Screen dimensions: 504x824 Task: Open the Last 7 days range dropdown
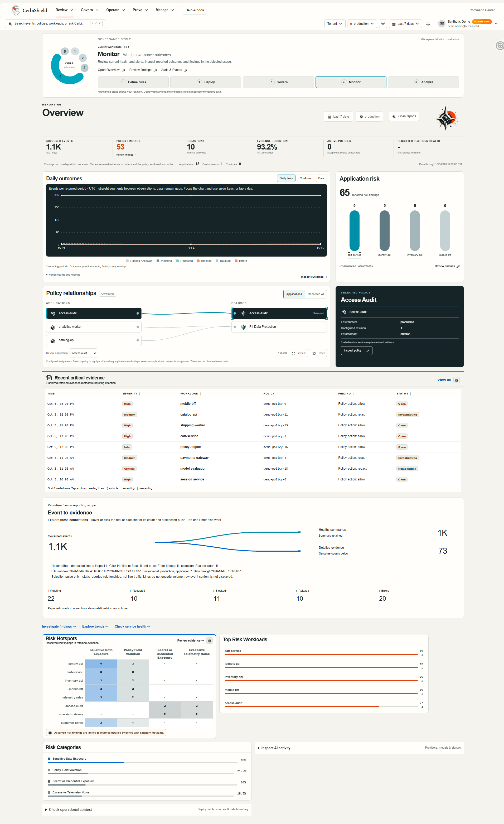[405, 24]
